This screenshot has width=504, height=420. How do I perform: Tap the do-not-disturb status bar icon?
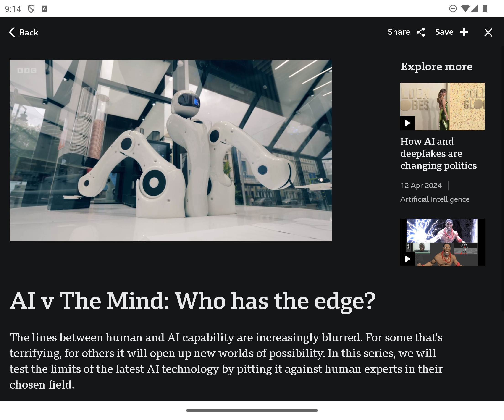pos(453,9)
